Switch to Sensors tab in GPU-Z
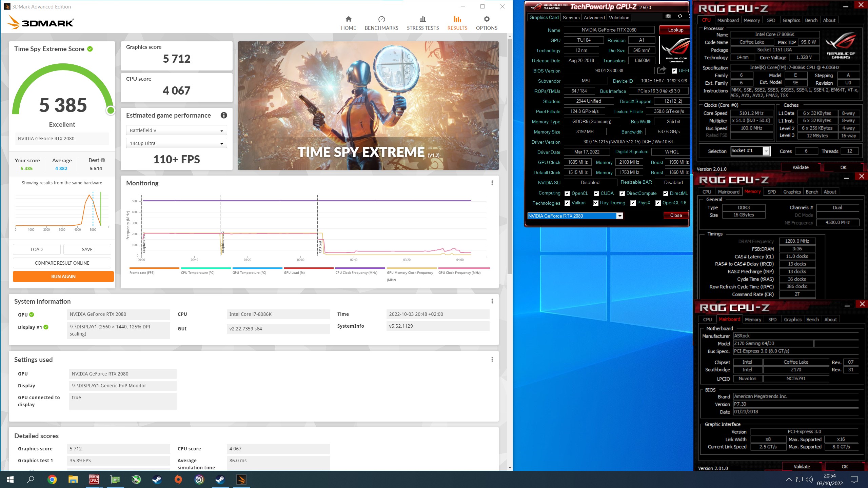 click(571, 18)
